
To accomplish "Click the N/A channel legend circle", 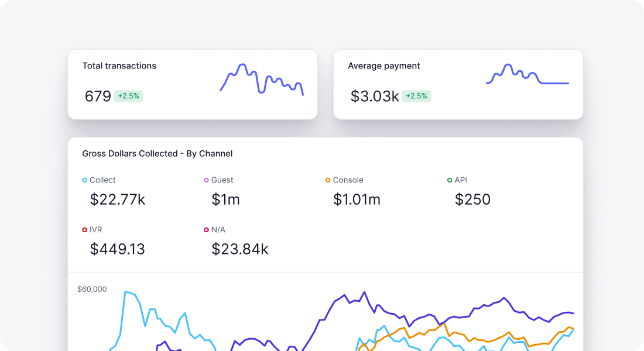I will tap(206, 230).
